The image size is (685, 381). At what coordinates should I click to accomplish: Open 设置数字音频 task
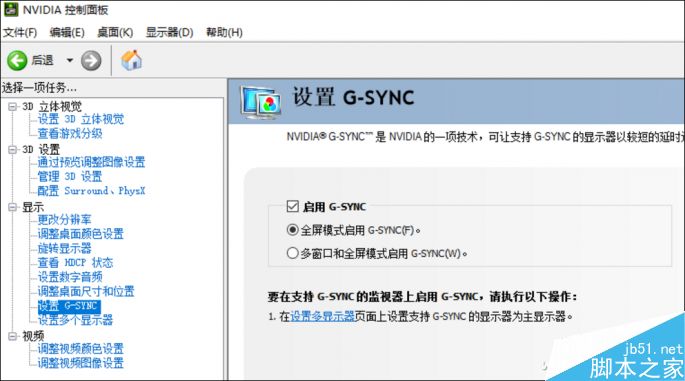pos(70,277)
